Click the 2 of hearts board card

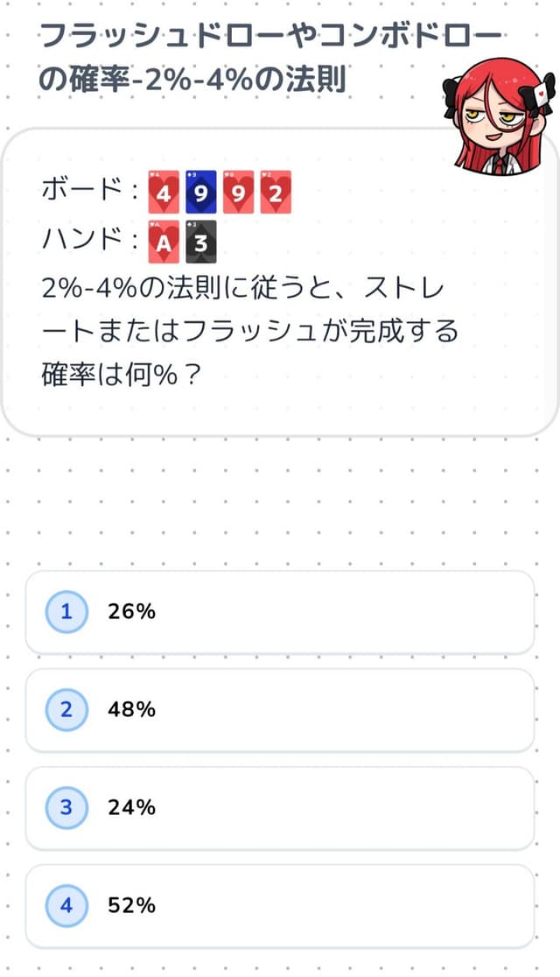(x=275, y=193)
